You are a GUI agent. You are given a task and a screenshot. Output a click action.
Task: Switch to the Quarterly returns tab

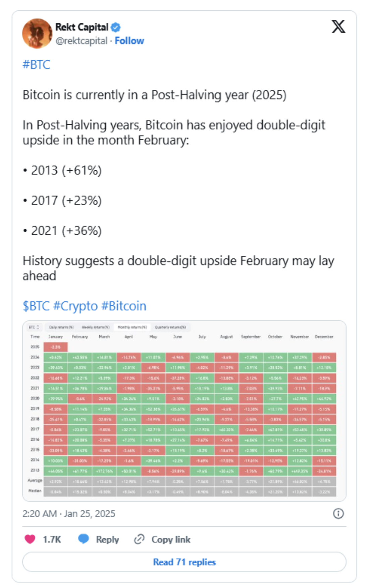(x=170, y=327)
